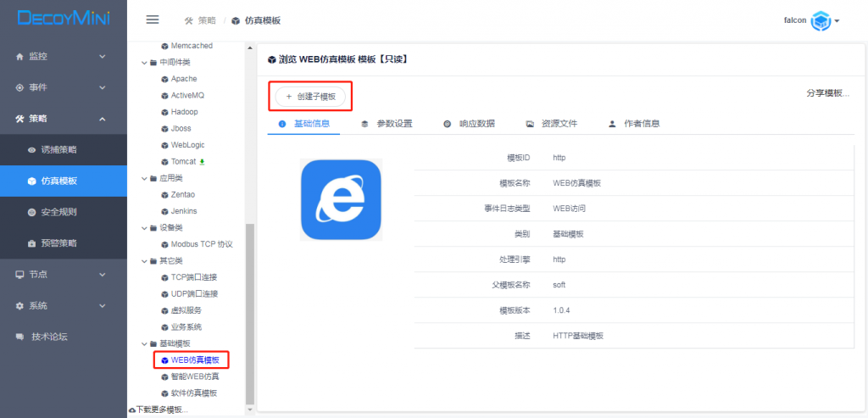Switch to the 作者信息 tab
The image size is (868, 418).
coord(634,124)
